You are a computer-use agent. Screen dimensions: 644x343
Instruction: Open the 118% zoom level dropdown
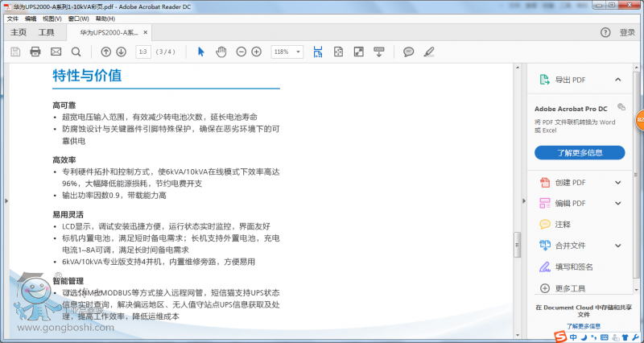pyautogui.click(x=287, y=52)
